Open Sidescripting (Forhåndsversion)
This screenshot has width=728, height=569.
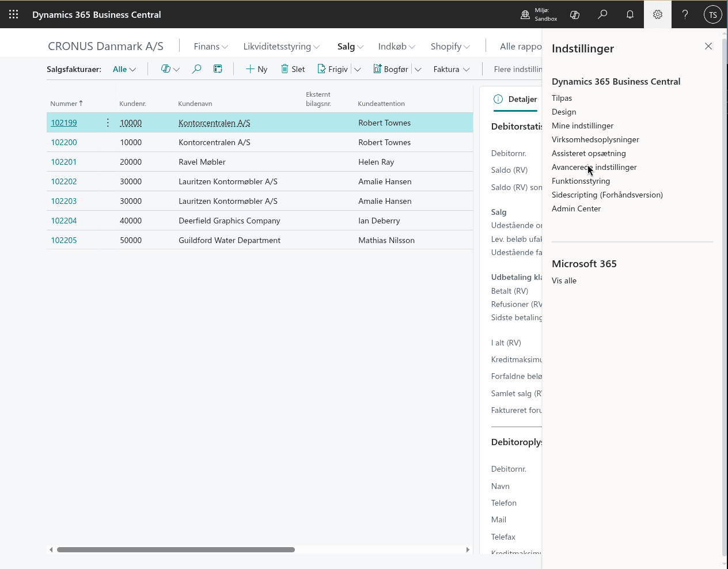(x=607, y=195)
